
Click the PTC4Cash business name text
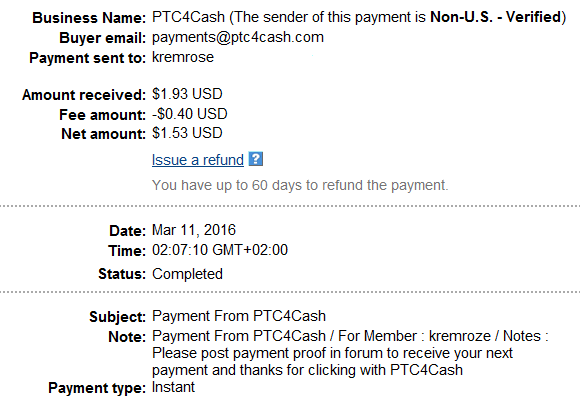coord(188,17)
